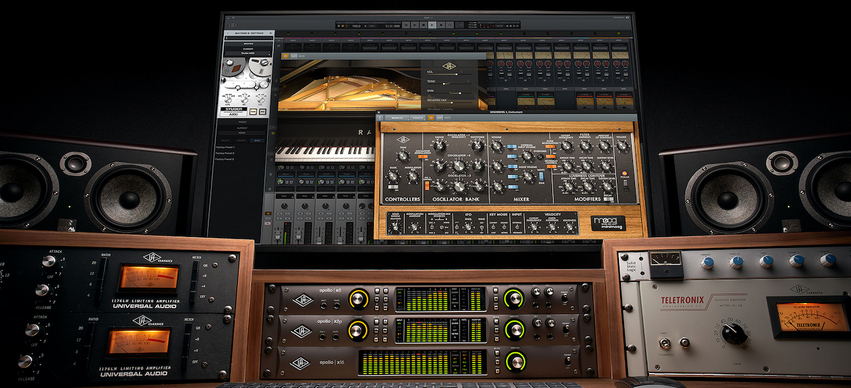
Task: Open the third mixer channel's automation dropdown
Action: [x=326, y=196]
